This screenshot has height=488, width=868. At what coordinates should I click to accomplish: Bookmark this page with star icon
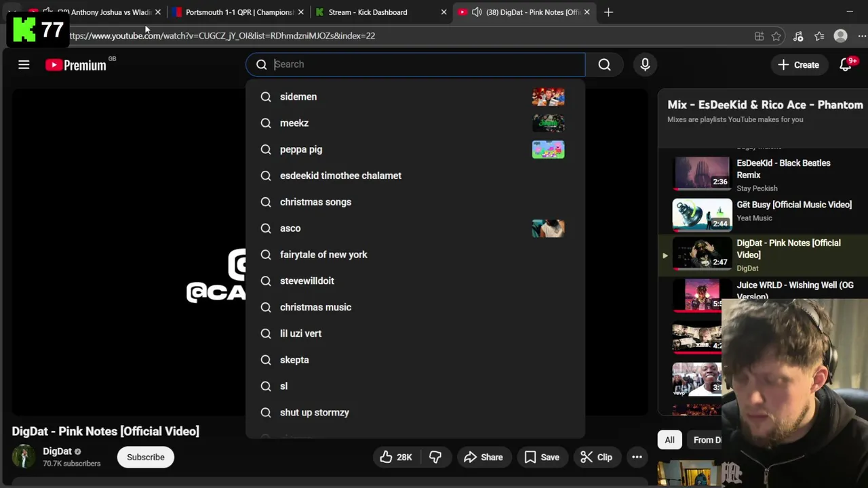pyautogui.click(x=776, y=37)
